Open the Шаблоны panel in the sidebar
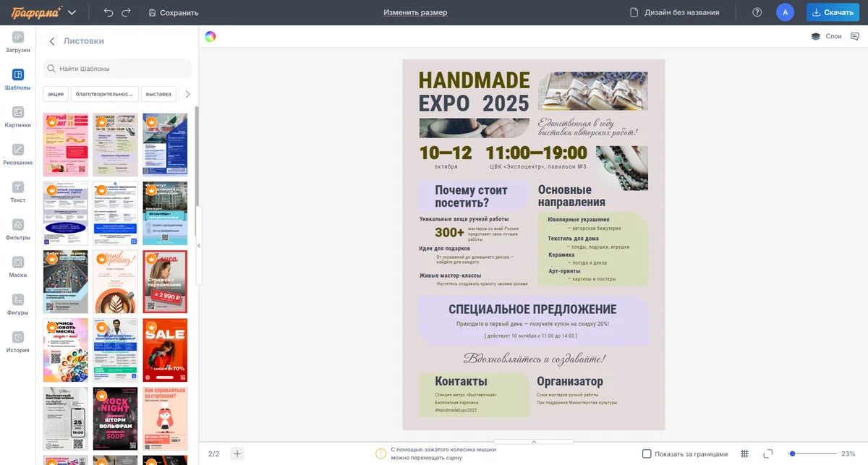 point(17,74)
